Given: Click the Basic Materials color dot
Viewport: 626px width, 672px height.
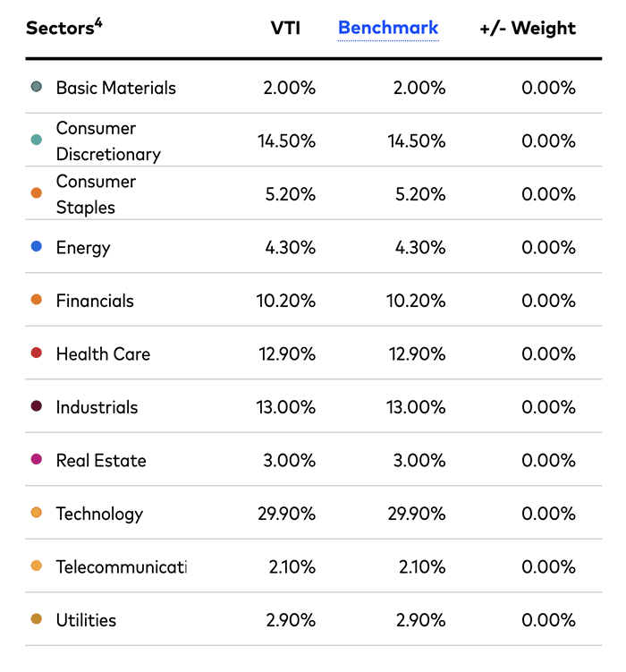Looking at the screenshot, I should pos(36,87).
